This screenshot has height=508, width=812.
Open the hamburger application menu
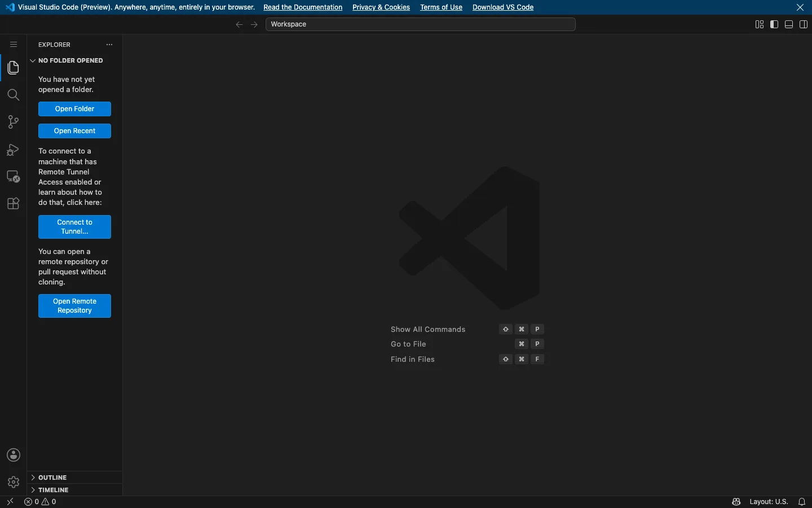[x=14, y=45]
